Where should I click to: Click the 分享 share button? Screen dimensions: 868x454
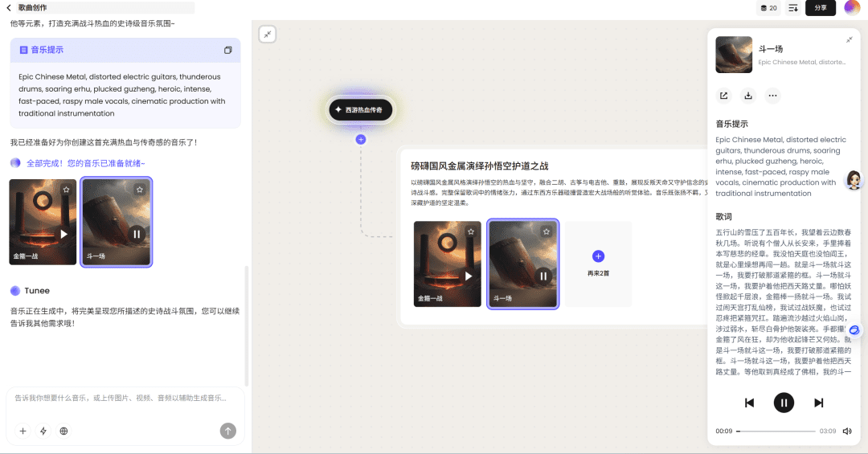click(821, 8)
